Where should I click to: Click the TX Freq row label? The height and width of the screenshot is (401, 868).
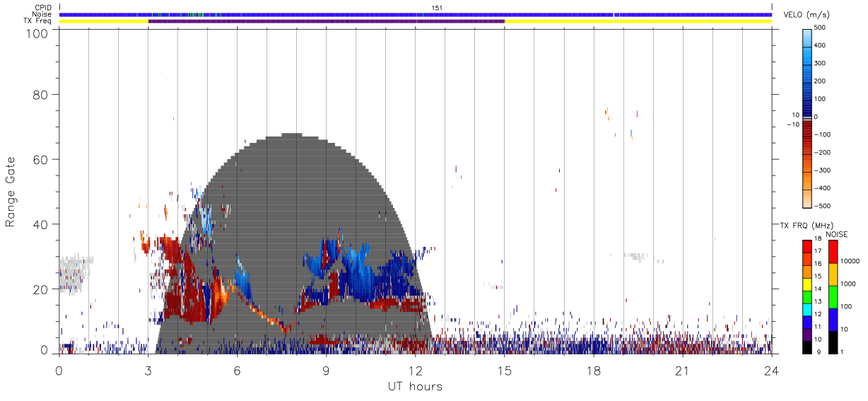[x=37, y=21]
